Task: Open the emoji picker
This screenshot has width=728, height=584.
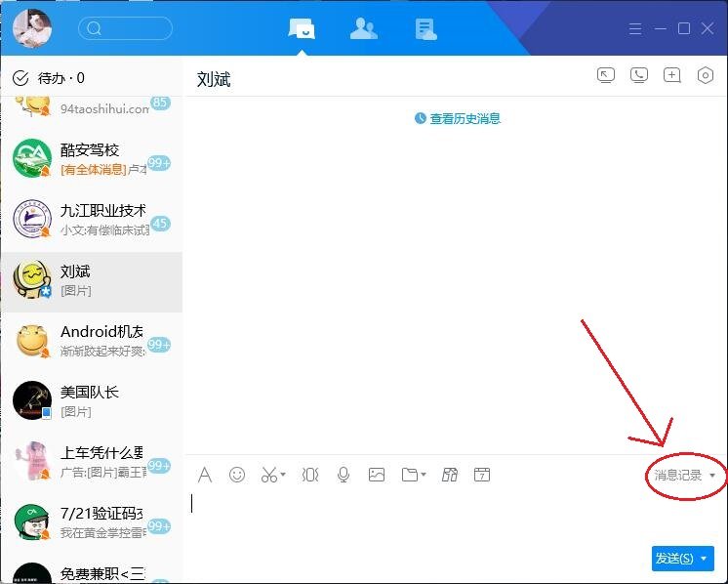Action: coord(237,475)
